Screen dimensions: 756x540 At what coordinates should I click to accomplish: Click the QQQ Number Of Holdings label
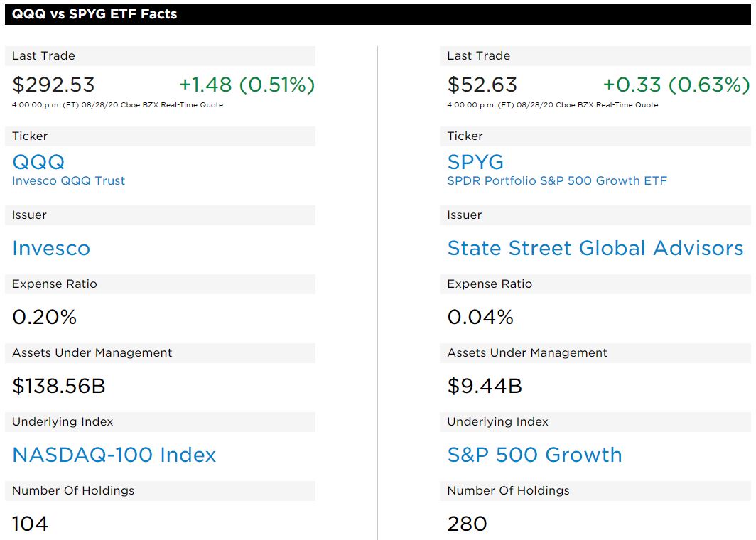click(x=73, y=491)
